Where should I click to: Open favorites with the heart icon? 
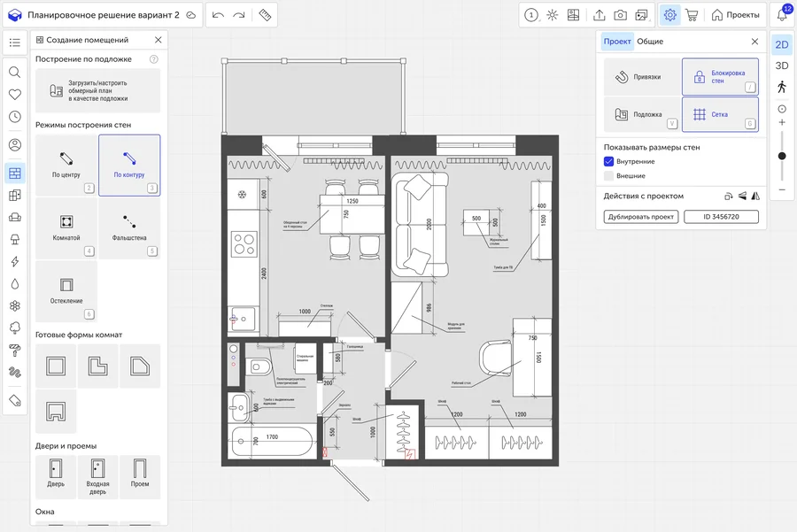click(x=15, y=95)
